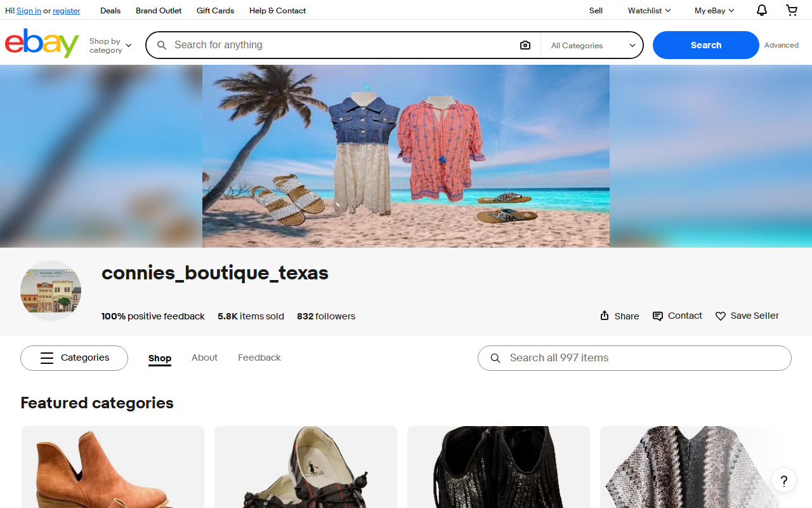Open the help question mark bubble
The width and height of the screenshot is (812, 508).
tap(784, 480)
